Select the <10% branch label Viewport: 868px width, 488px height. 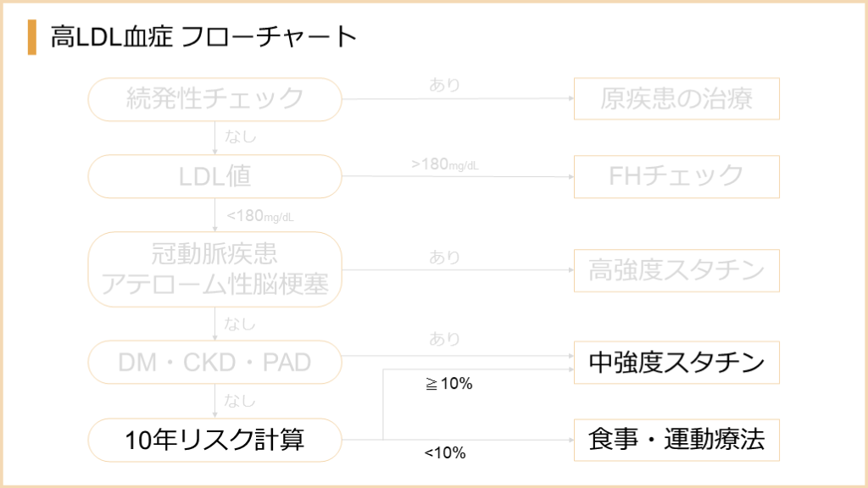click(x=445, y=453)
